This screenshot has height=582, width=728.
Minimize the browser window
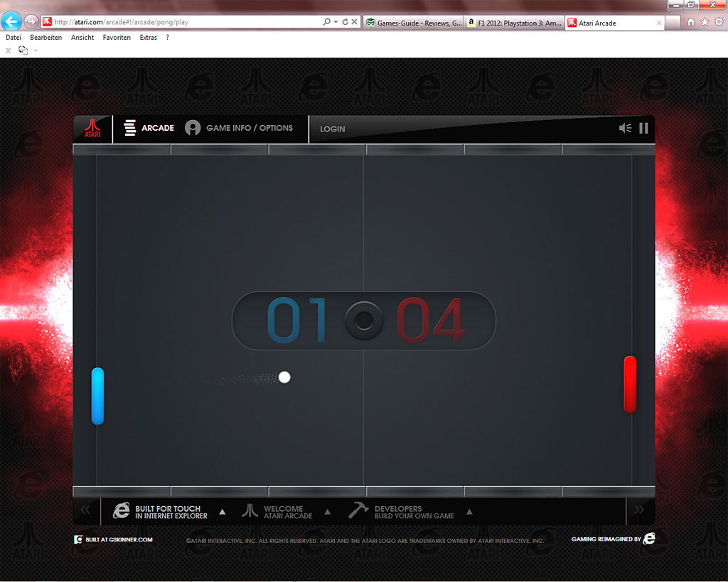click(675, 5)
